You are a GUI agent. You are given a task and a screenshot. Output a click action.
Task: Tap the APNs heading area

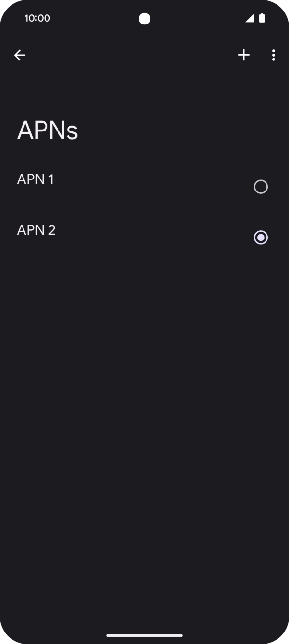(47, 130)
